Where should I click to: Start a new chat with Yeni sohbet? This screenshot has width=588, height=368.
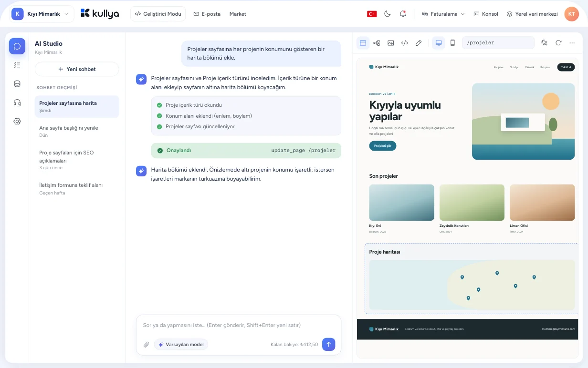[x=77, y=69]
